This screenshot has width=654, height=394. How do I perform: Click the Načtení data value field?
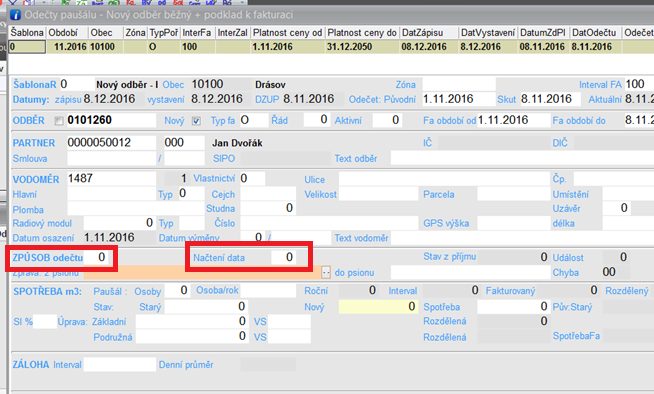pos(284,257)
